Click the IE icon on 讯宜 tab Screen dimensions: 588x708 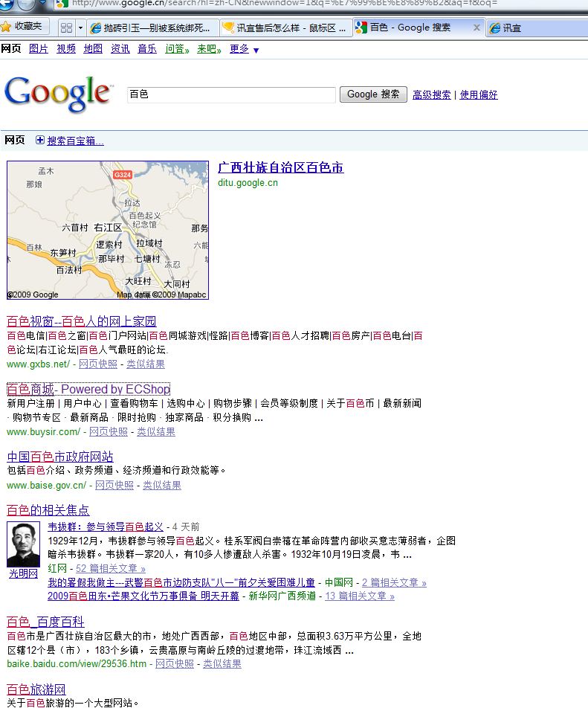(495, 28)
